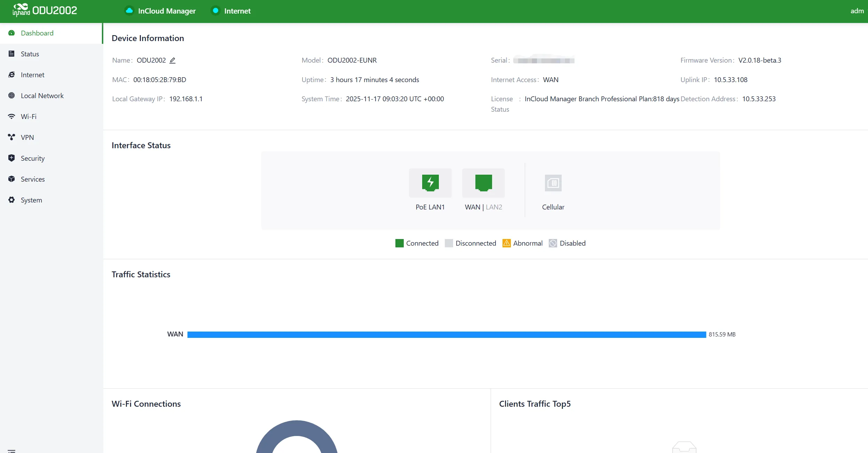Collapse the sidebar with the bottom menu icon

11,451
